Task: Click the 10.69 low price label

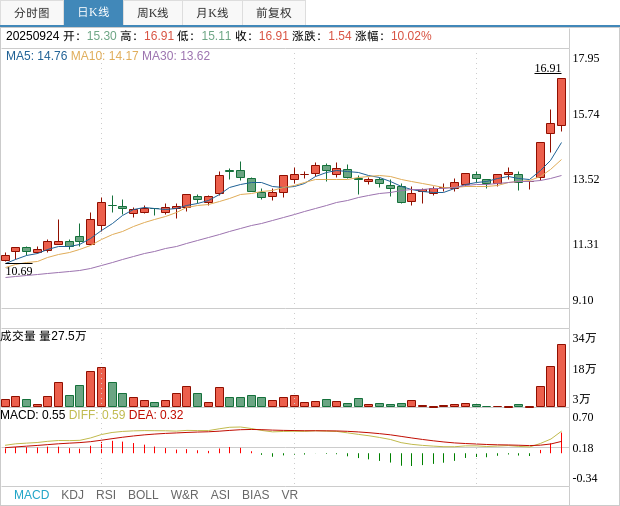Action: pos(19,271)
